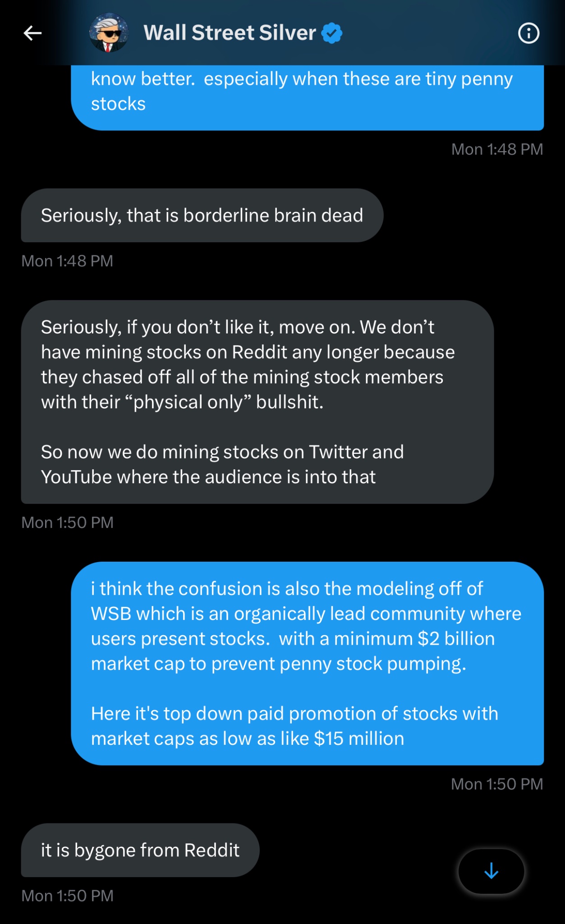Open the Wall Street Silver conversation title
Image resolution: width=565 pixels, height=924 pixels.
click(230, 33)
